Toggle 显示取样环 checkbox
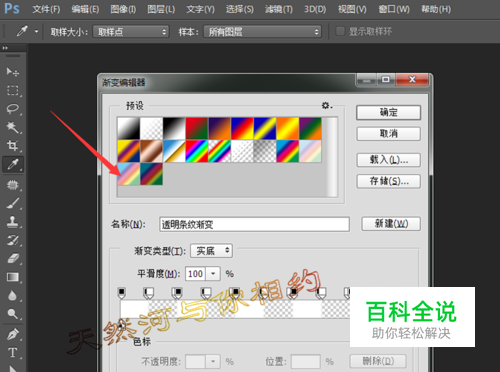Screen dimensions: 500x372 [x=340, y=31]
